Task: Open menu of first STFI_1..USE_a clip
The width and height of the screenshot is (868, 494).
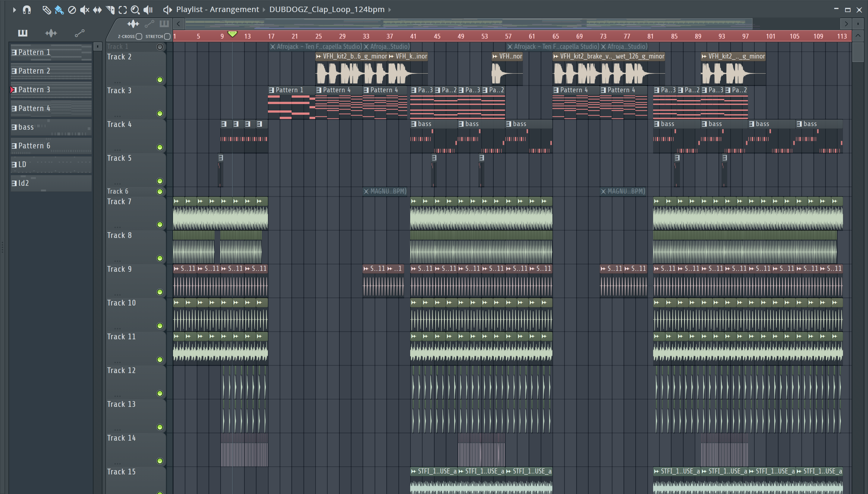Action: coord(414,471)
